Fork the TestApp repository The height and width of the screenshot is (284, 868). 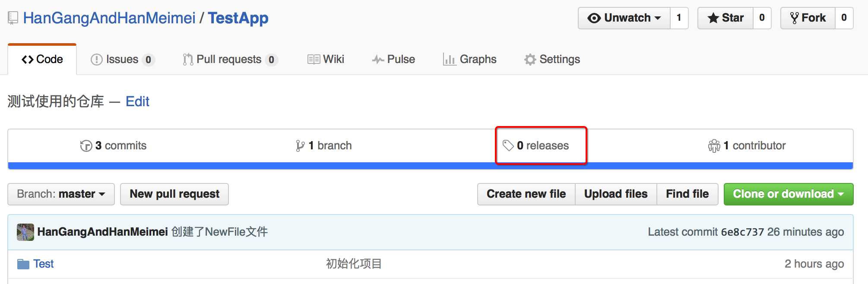click(x=808, y=18)
